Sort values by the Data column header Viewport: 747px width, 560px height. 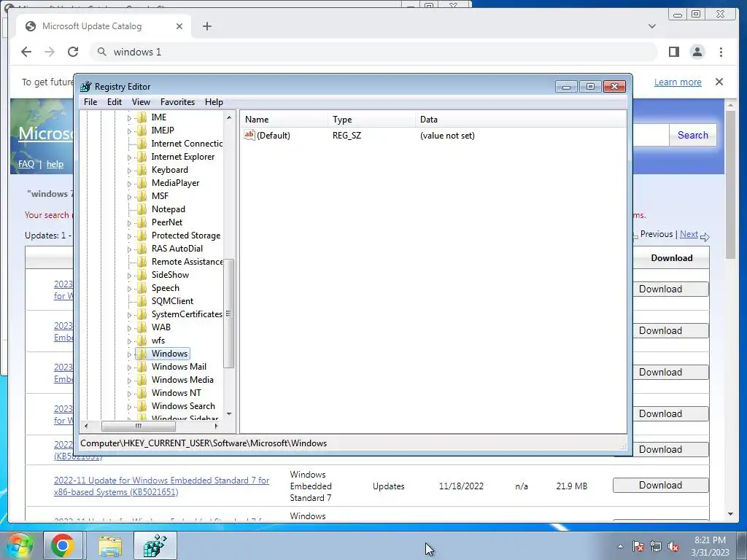521,120
